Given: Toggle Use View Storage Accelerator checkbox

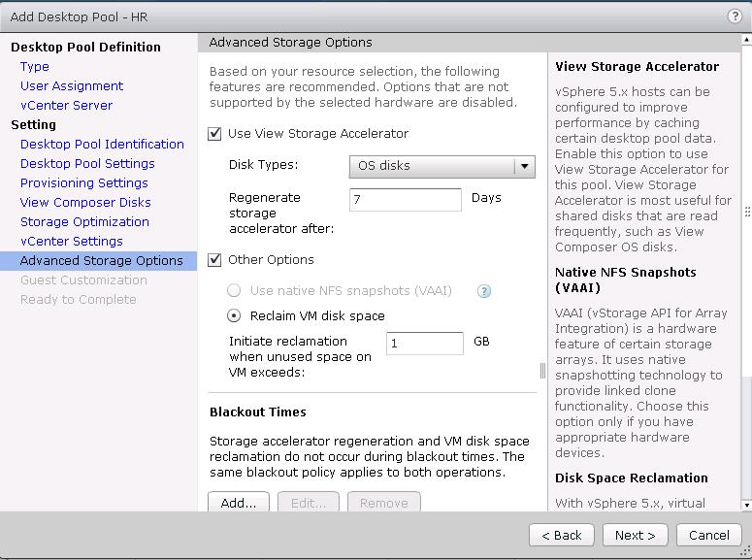Looking at the screenshot, I should (215, 134).
